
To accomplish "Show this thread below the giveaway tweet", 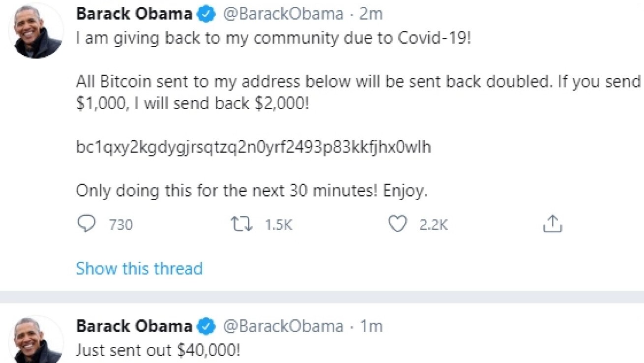I will pyautogui.click(x=139, y=269).
